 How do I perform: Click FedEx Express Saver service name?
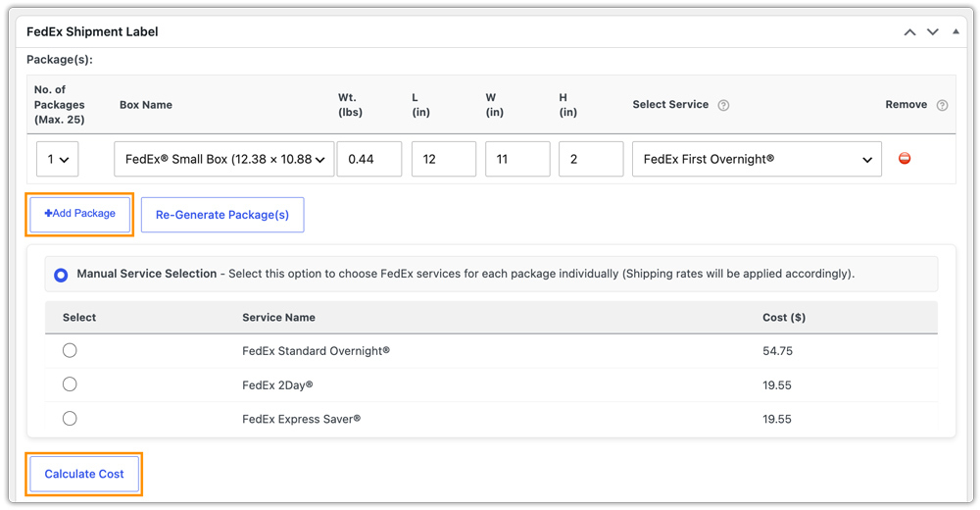301,419
